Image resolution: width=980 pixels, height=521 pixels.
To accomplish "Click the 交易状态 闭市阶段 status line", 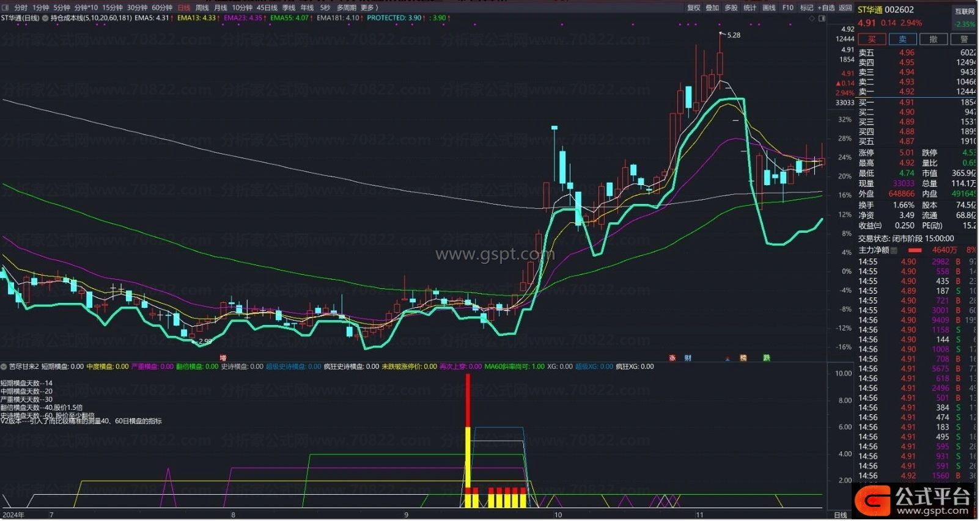I will pos(906,239).
